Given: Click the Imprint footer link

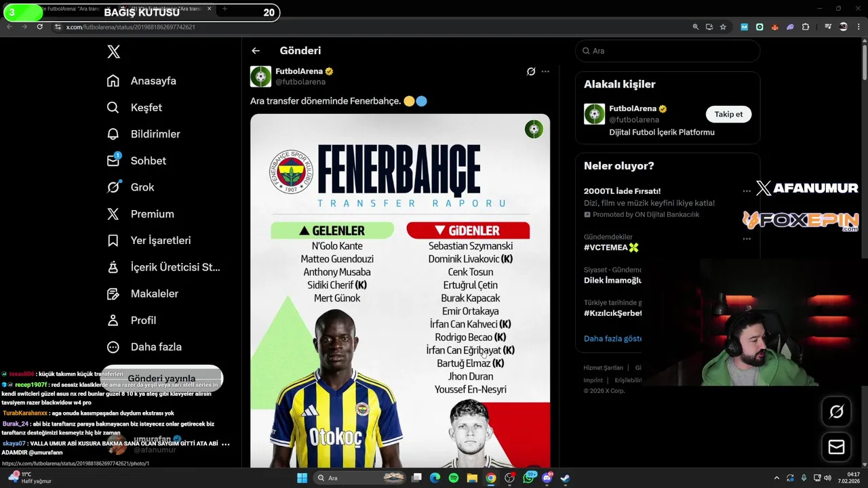Looking at the screenshot, I should pyautogui.click(x=593, y=380).
